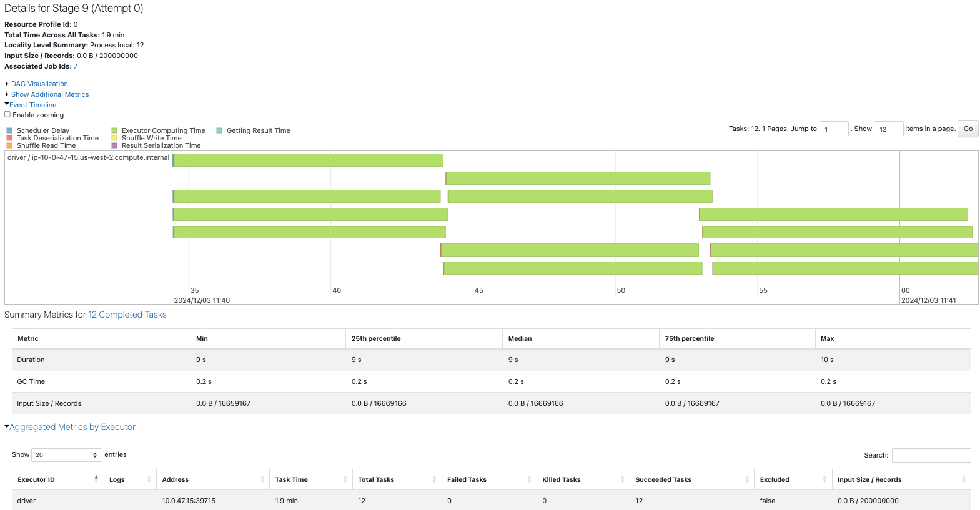The height and width of the screenshot is (510, 980).
Task: Sort by Excluded column
Action: tap(793, 479)
